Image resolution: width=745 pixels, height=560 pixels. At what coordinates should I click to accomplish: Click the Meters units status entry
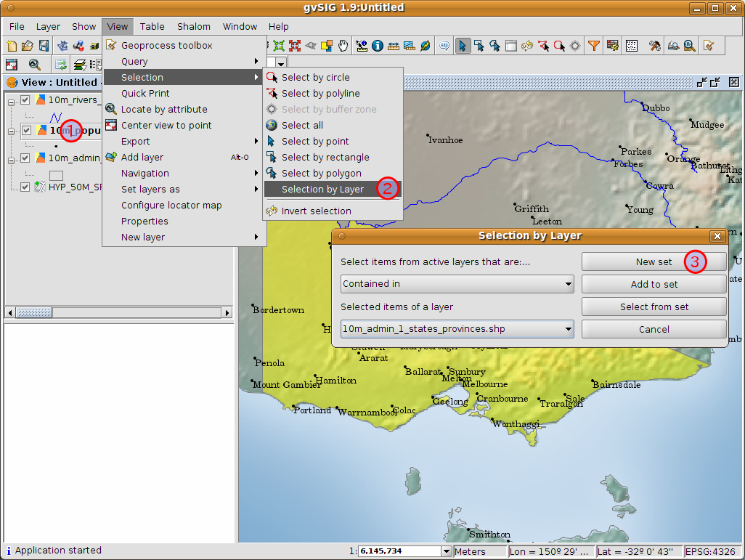click(x=479, y=551)
